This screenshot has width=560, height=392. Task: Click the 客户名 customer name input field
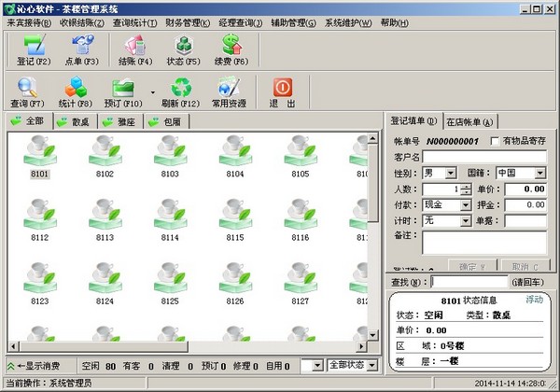coord(483,157)
